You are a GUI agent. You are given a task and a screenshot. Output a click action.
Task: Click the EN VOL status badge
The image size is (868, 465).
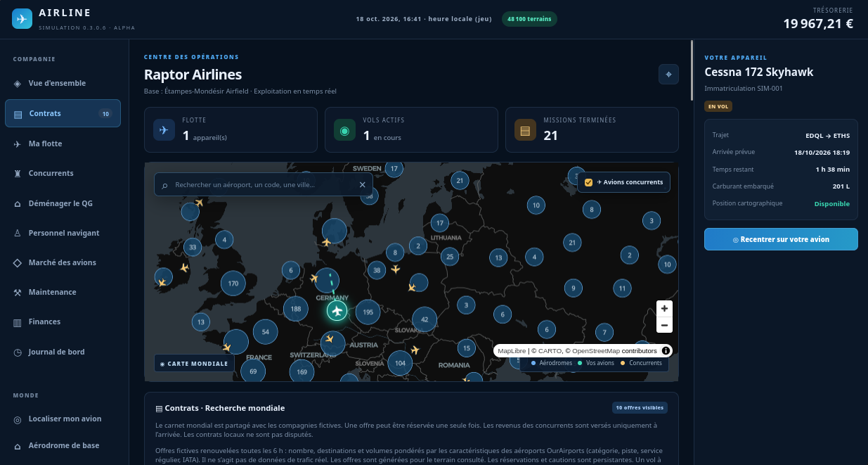coord(717,106)
